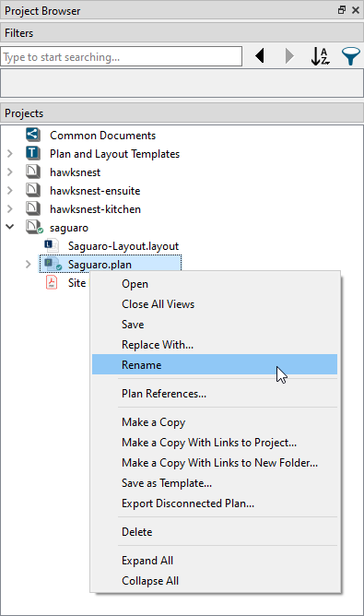Select the Saguaro-Layout.layout file name
Viewport: 364px width, 616px height.
point(123,246)
